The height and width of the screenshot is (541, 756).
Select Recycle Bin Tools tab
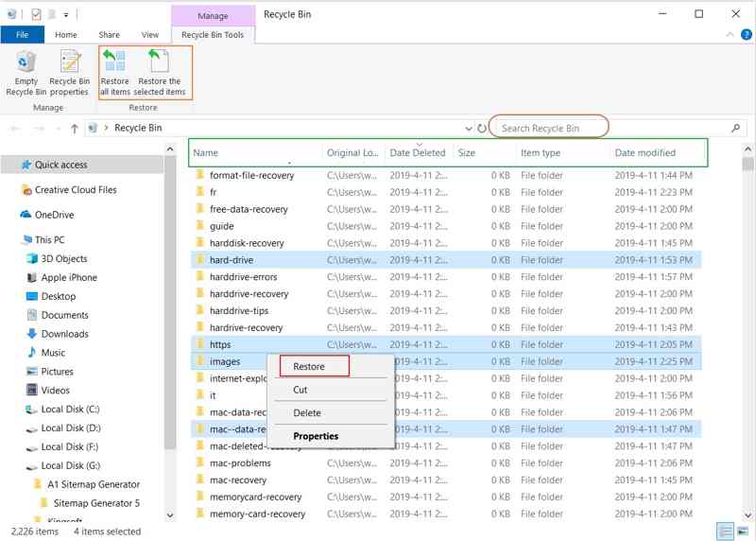coord(213,35)
